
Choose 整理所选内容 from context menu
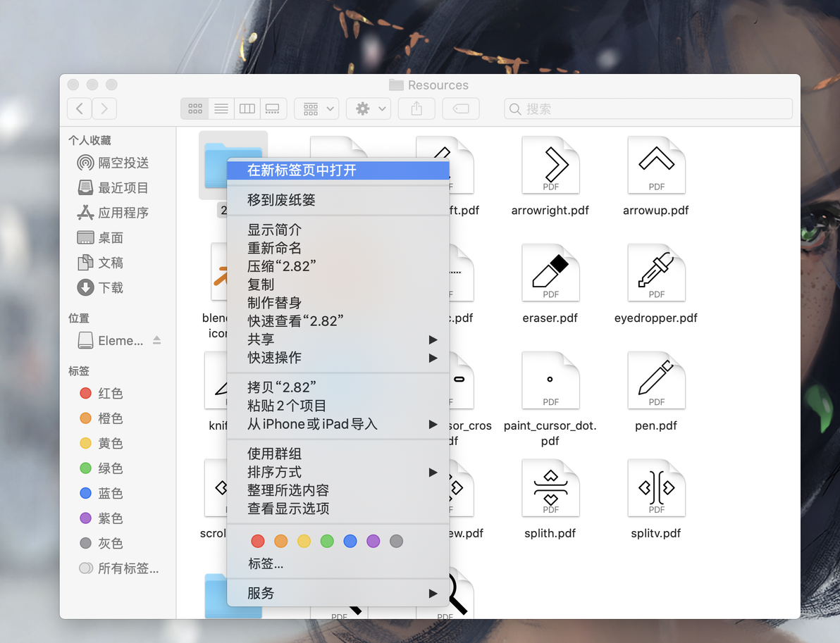338,490
